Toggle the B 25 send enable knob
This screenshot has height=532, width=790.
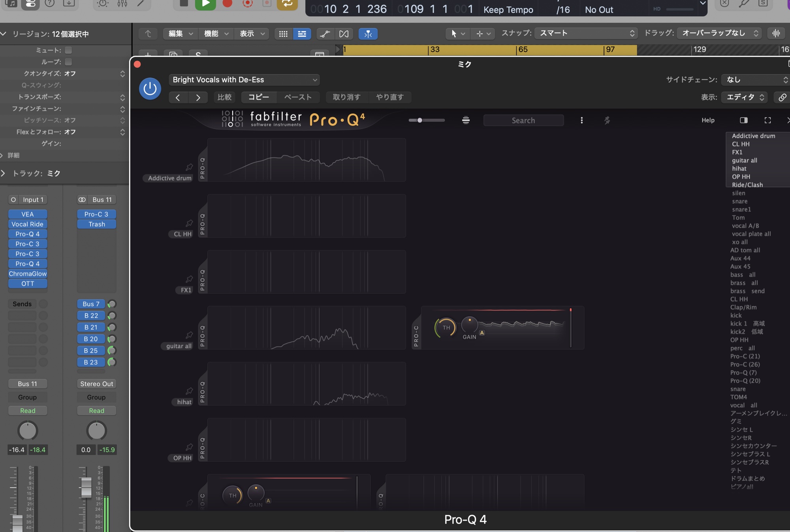[112, 350]
